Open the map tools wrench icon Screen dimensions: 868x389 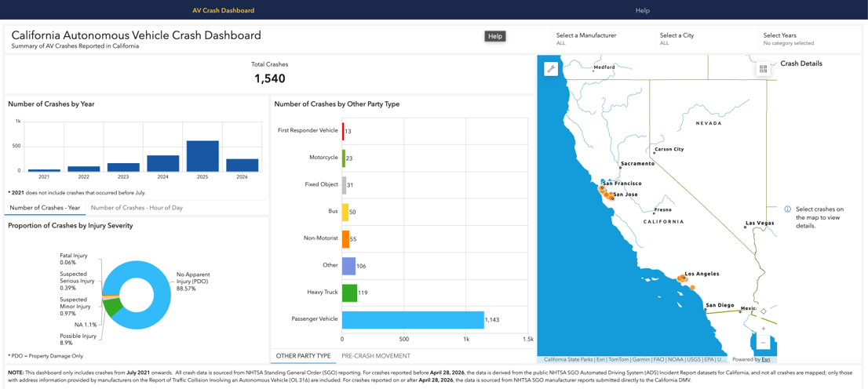coord(551,68)
